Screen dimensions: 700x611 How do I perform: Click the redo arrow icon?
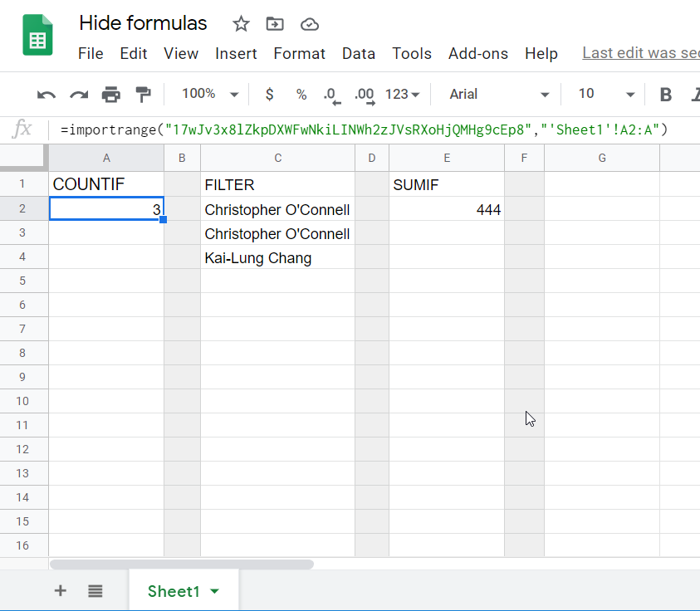(79, 95)
